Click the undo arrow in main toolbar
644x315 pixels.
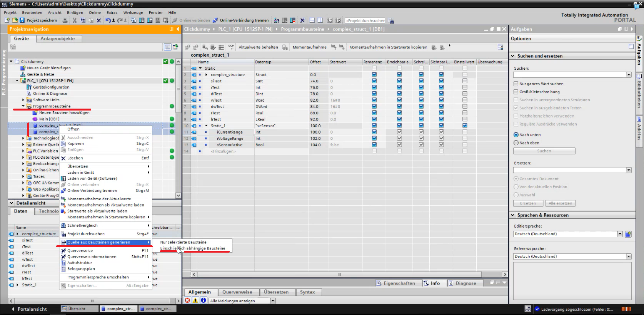[x=108, y=20]
